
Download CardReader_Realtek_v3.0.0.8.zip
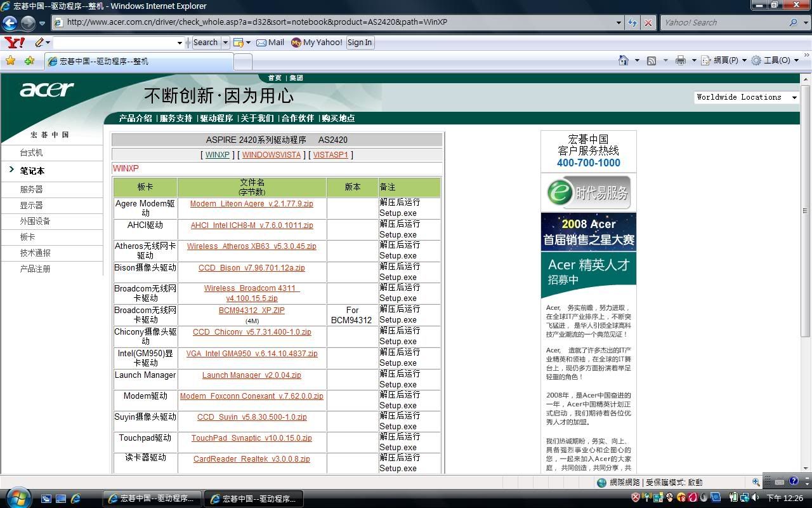tap(252, 459)
